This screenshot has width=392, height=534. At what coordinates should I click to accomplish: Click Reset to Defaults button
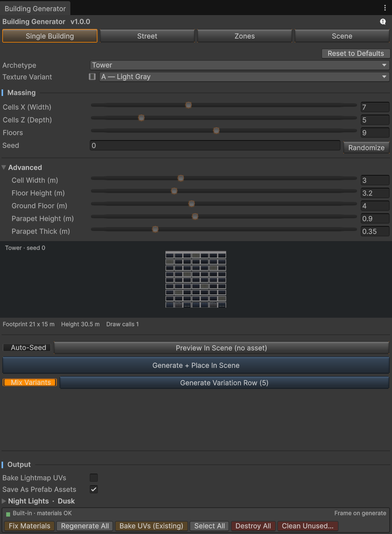[x=356, y=53]
